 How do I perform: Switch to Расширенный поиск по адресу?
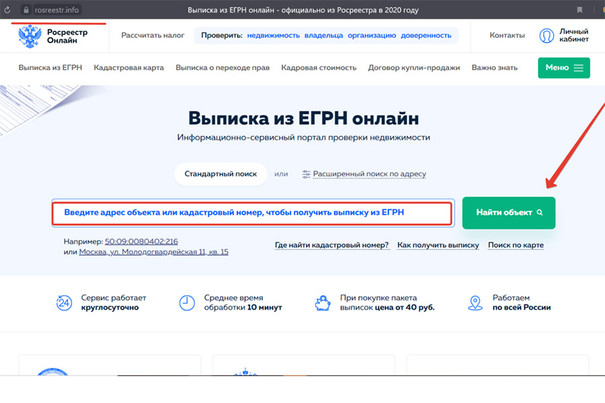click(x=369, y=174)
